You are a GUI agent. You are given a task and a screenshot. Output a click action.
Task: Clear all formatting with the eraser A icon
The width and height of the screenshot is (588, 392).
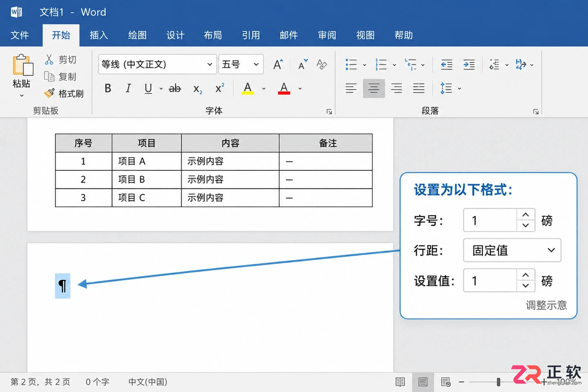322,65
